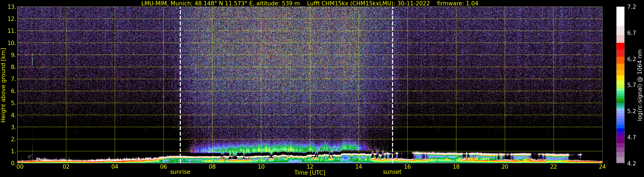Viewport: 644px width, 177px height.
Task: Click the colorbar tick label "7.2"
Action: (x=631, y=7)
